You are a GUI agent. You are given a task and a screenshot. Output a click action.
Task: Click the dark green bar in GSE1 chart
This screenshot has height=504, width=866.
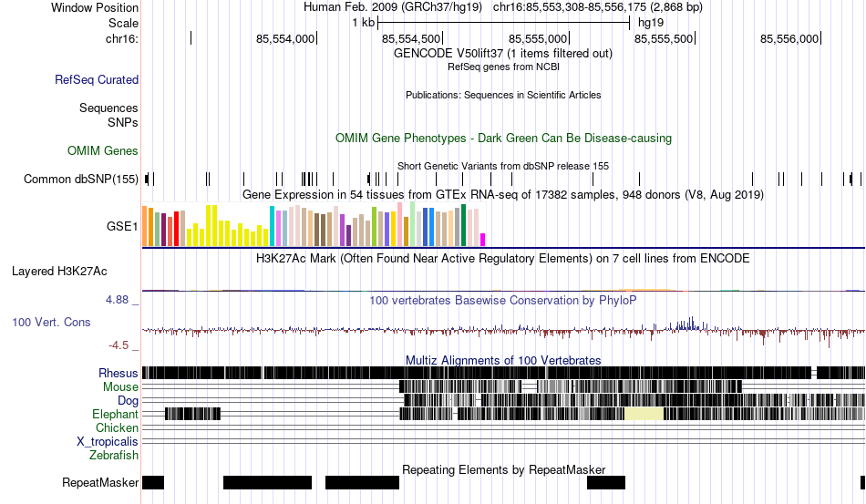463,225
